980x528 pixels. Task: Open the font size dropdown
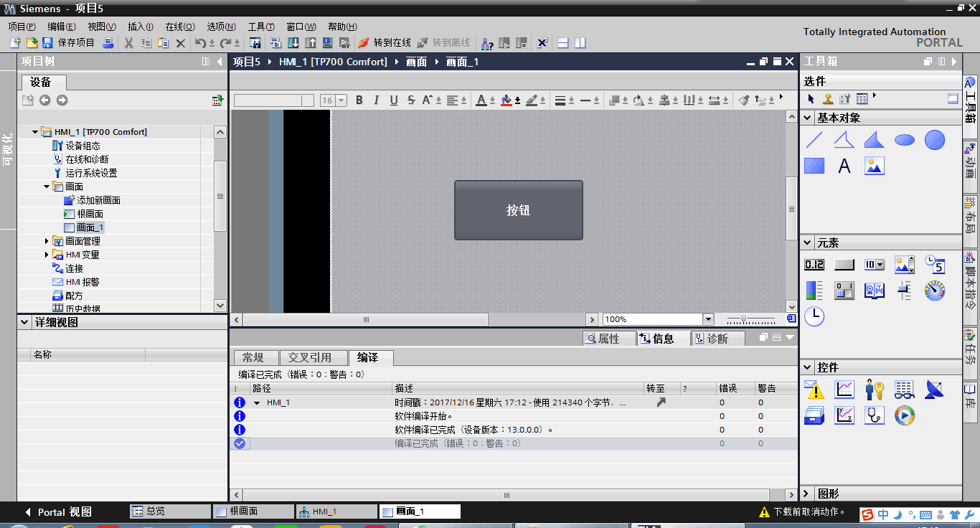pyautogui.click(x=341, y=100)
